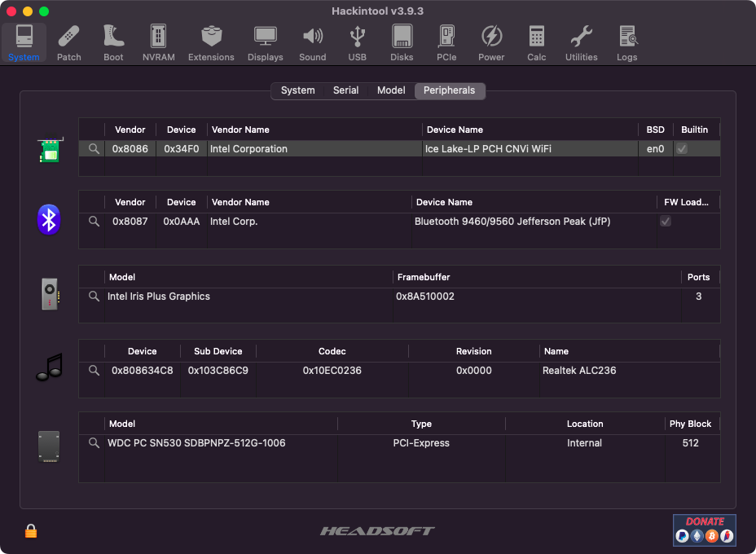Switch to the System sub-tab

(x=297, y=90)
